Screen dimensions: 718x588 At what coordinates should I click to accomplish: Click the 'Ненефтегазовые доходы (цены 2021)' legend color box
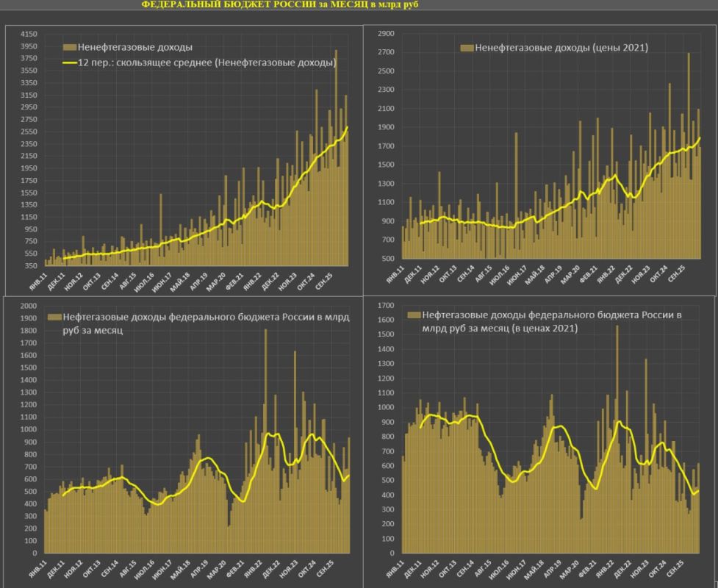coord(467,48)
